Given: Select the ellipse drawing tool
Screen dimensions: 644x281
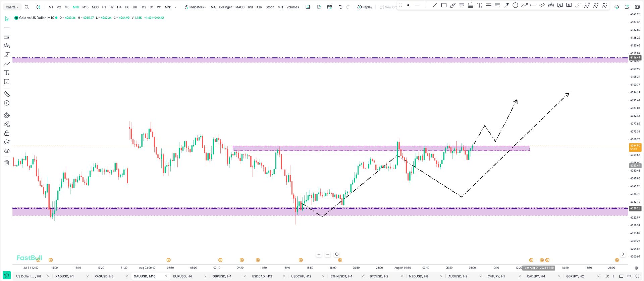Looking at the screenshot, I should (x=515, y=5).
